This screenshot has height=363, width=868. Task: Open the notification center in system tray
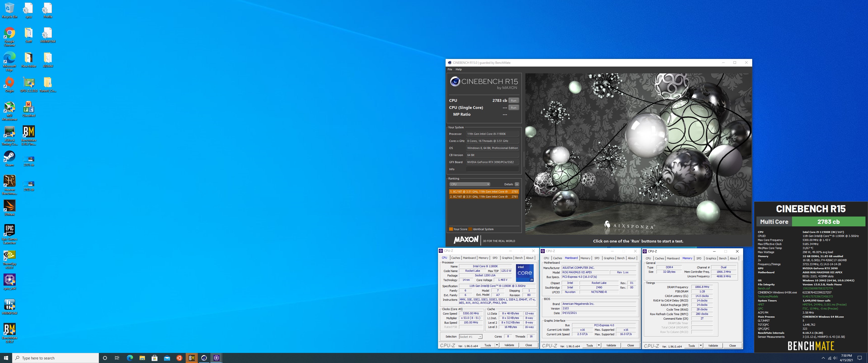point(860,358)
